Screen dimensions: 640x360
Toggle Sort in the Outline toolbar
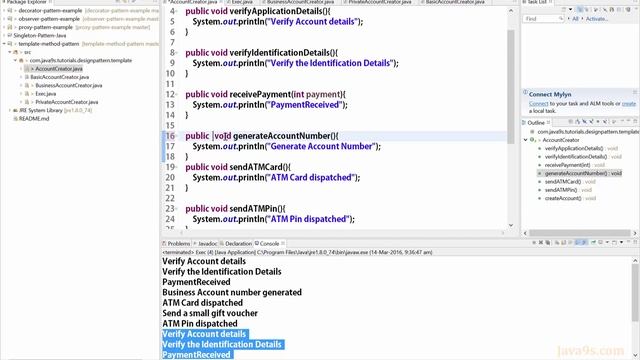tap(578, 122)
